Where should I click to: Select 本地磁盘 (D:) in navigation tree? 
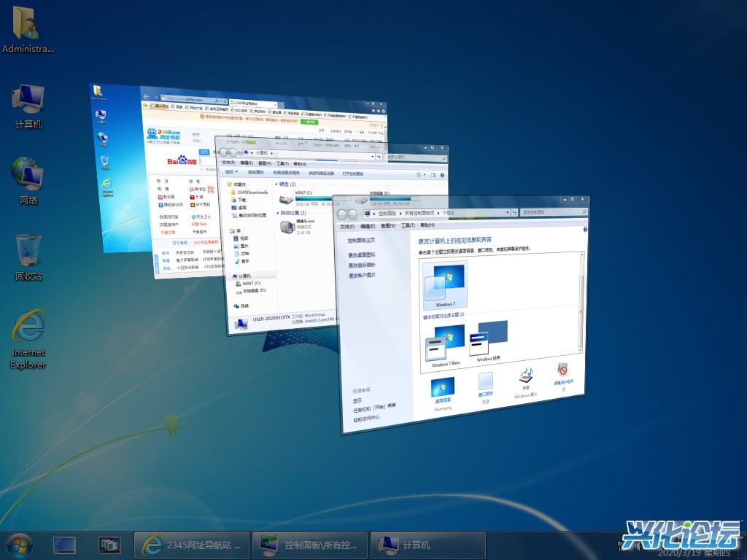pos(251,290)
